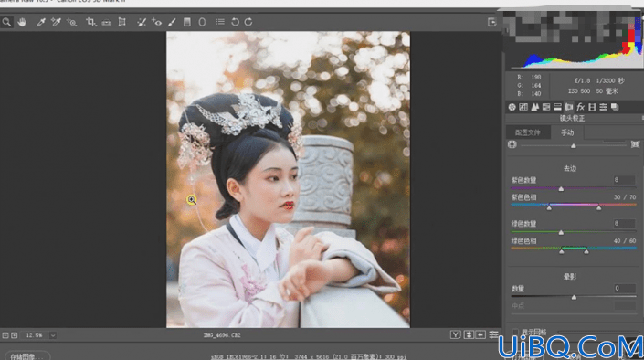The height and width of the screenshot is (360, 644).
Task: Open the Effects fx panel icon
Action: (x=580, y=107)
